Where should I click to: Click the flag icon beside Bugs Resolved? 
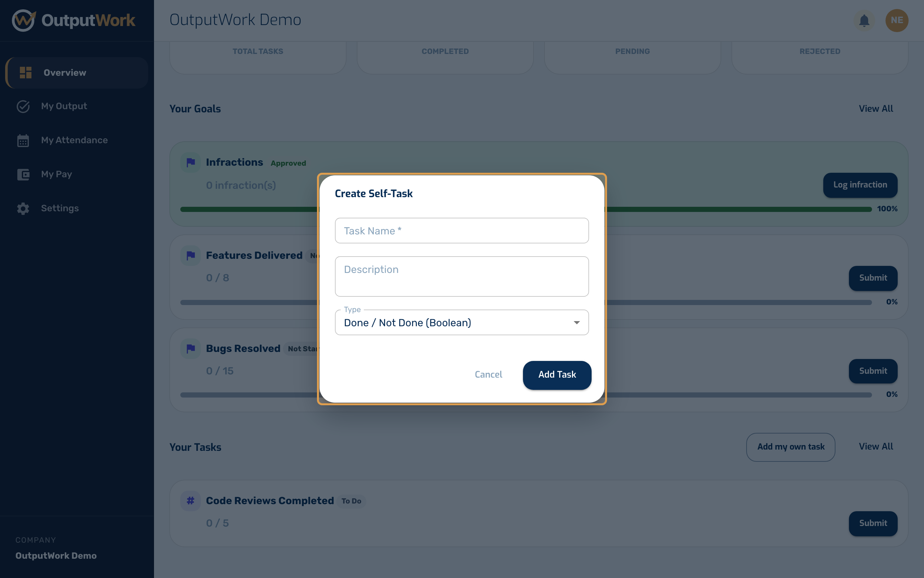coord(191,349)
